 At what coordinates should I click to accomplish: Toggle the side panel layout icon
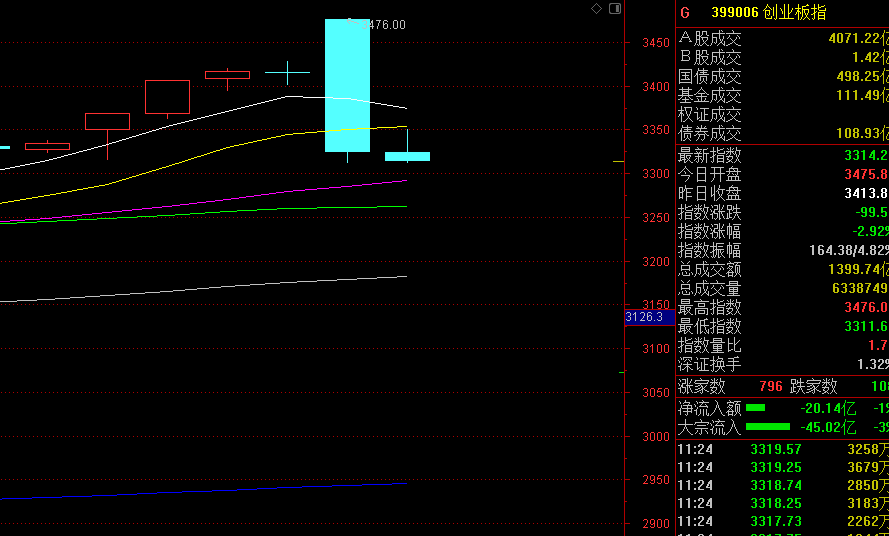(x=615, y=9)
